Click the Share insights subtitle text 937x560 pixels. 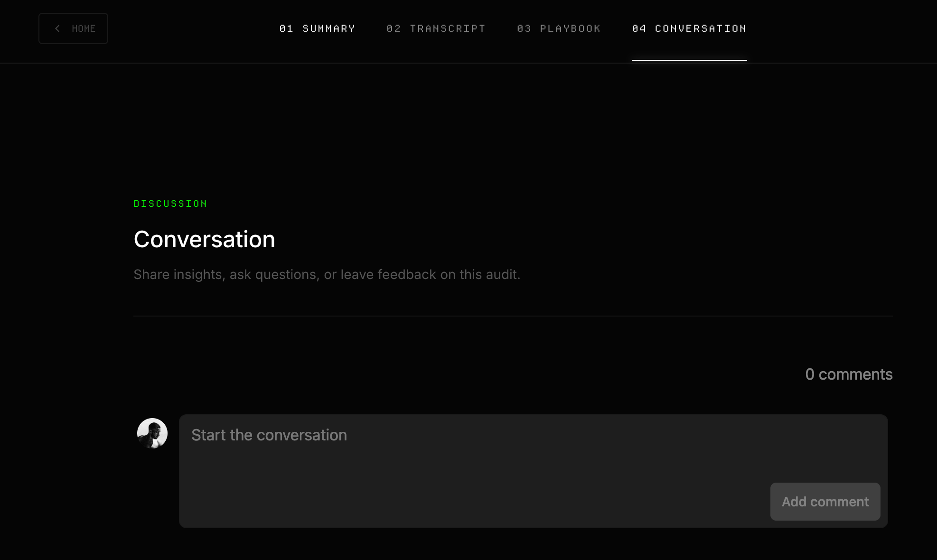327,275
